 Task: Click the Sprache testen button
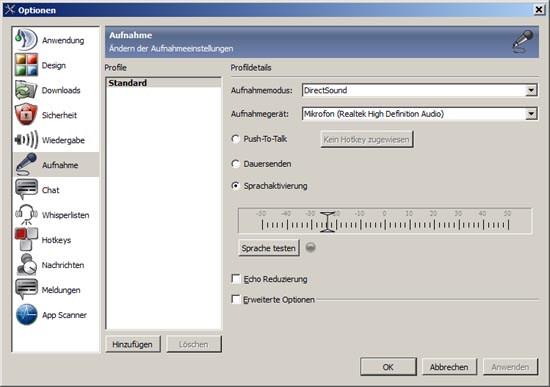[x=269, y=248]
